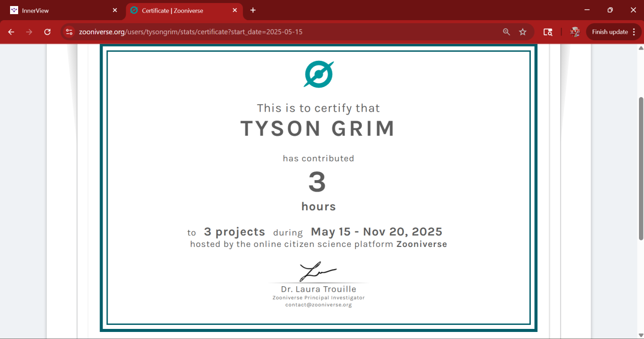644x339 pixels.
Task: Open a new browser tab
Action: coord(253,10)
